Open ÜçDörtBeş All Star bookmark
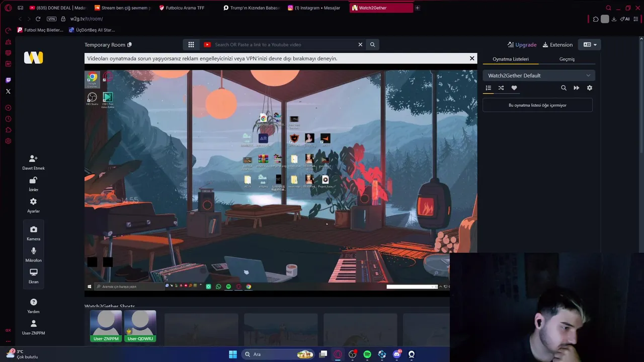644x362 pixels. pos(92,30)
